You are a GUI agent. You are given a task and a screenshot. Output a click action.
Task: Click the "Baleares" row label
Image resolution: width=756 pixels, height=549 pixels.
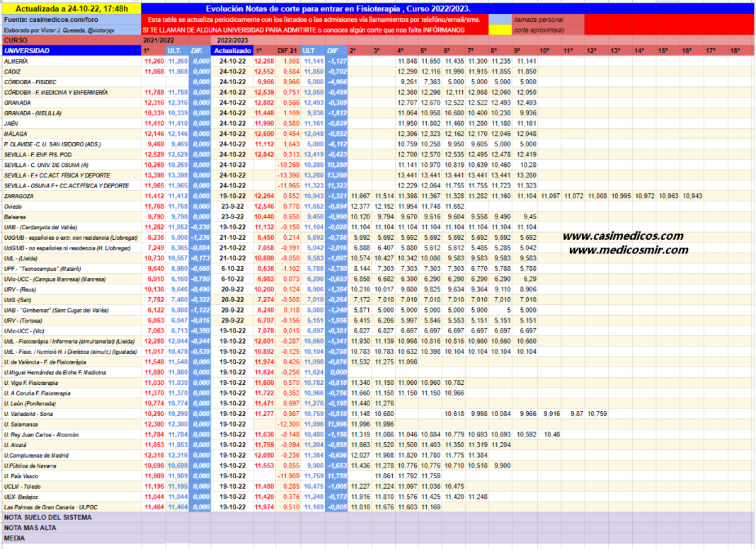click(x=14, y=217)
